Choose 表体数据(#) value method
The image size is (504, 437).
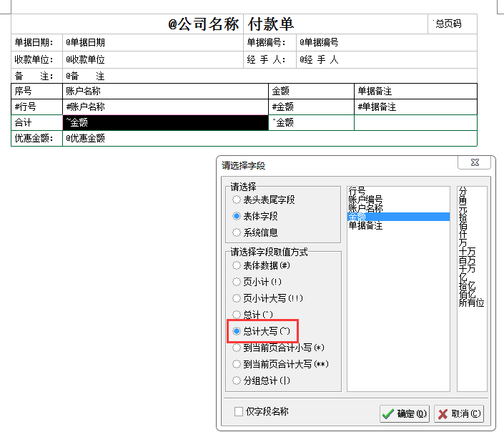pos(262,265)
